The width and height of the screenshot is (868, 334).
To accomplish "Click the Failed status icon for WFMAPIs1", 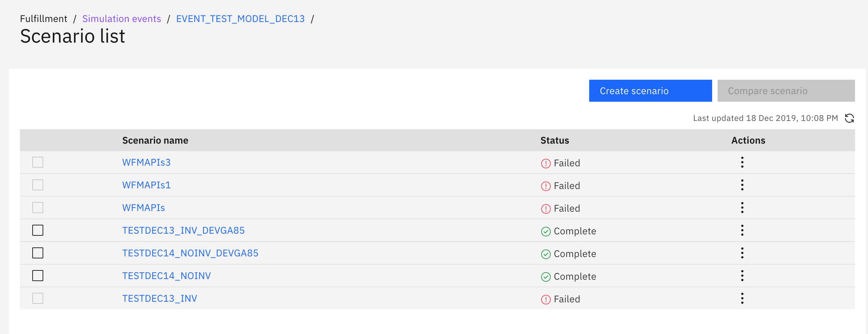I will 546,186.
